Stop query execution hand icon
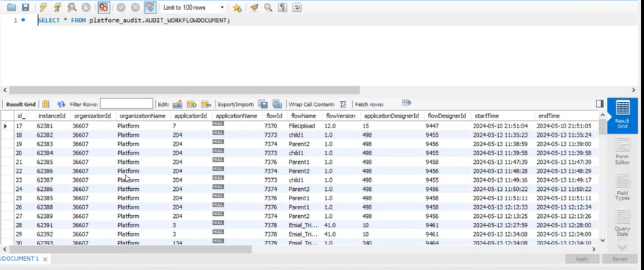Screen dimensions: 644x270 point(86,7)
